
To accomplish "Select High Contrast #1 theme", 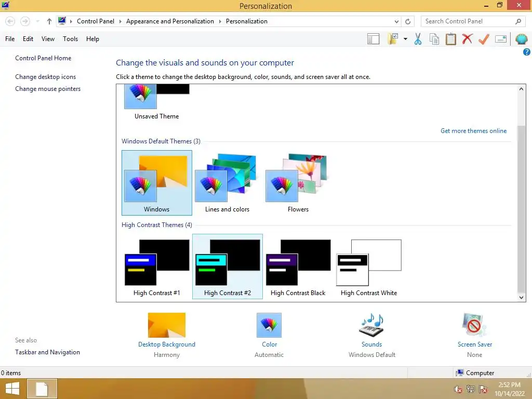I will [157, 267].
